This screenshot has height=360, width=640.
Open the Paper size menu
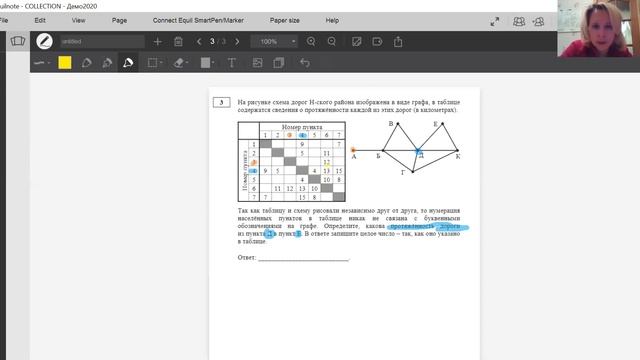click(x=284, y=20)
